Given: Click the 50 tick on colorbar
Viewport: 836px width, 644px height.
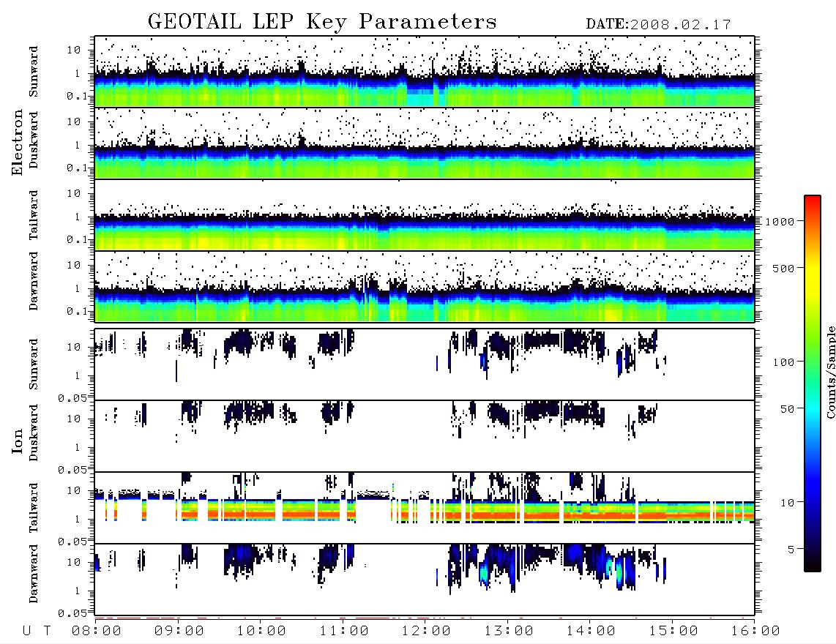Looking at the screenshot, I should pos(788,409).
